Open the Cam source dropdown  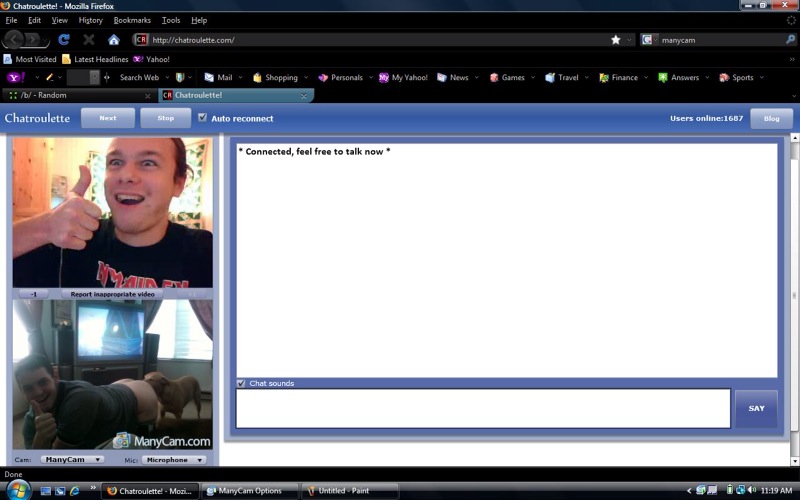(72, 460)
